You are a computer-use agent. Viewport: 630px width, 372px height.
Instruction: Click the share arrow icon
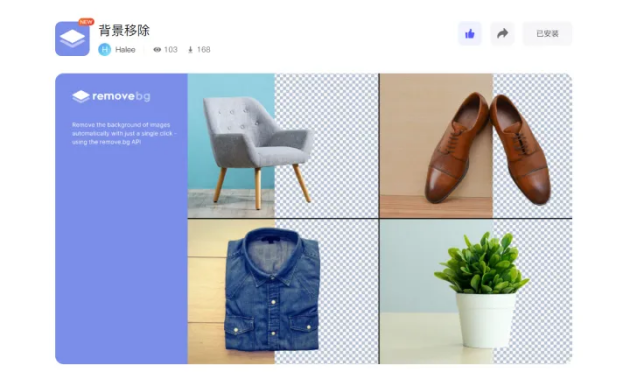(x=502, y=34)
